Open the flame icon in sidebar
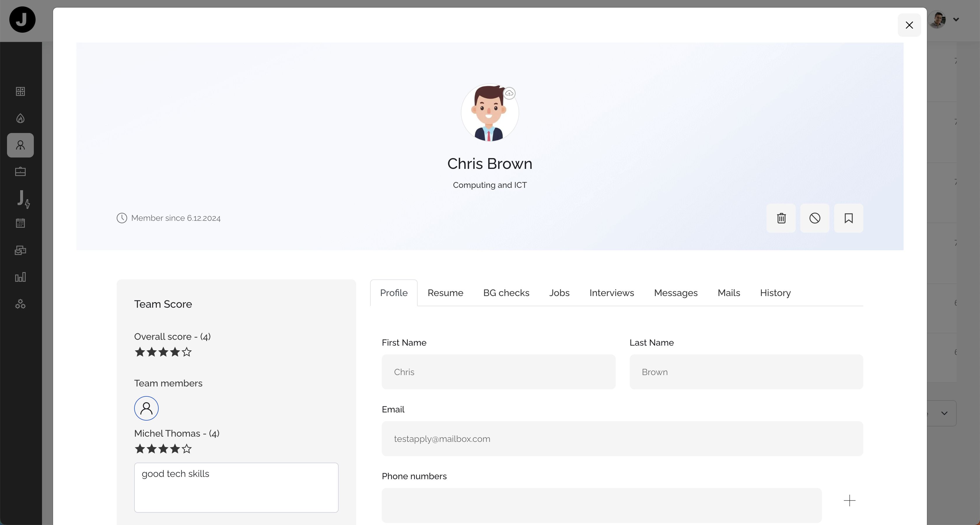This screenshot has height=525, width=980. tap(20, 118)
